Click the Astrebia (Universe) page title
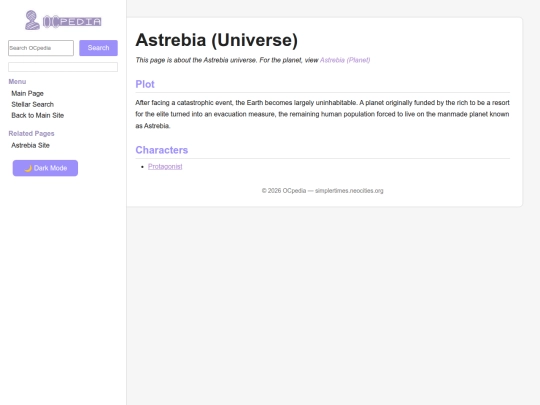The width and height of the screenshot is (540, 405). click(217, 40)
